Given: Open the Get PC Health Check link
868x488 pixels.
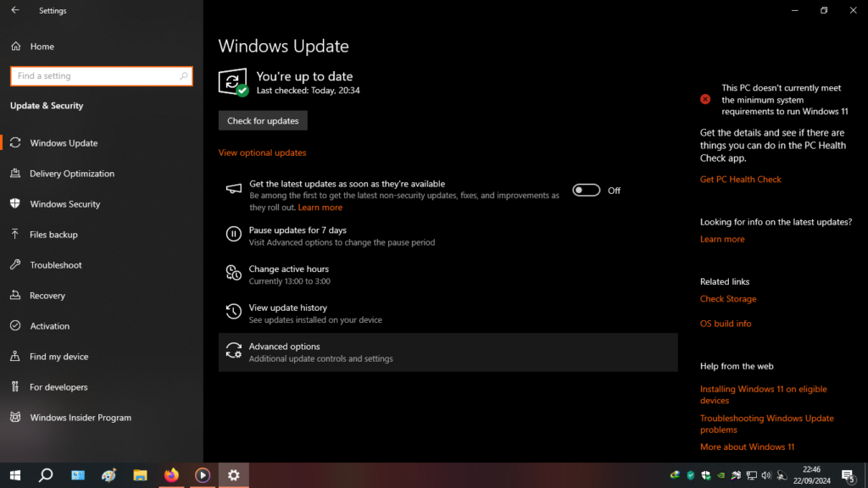Looking at the screenshot, I should pyautogui.click(x=740, y=180).
